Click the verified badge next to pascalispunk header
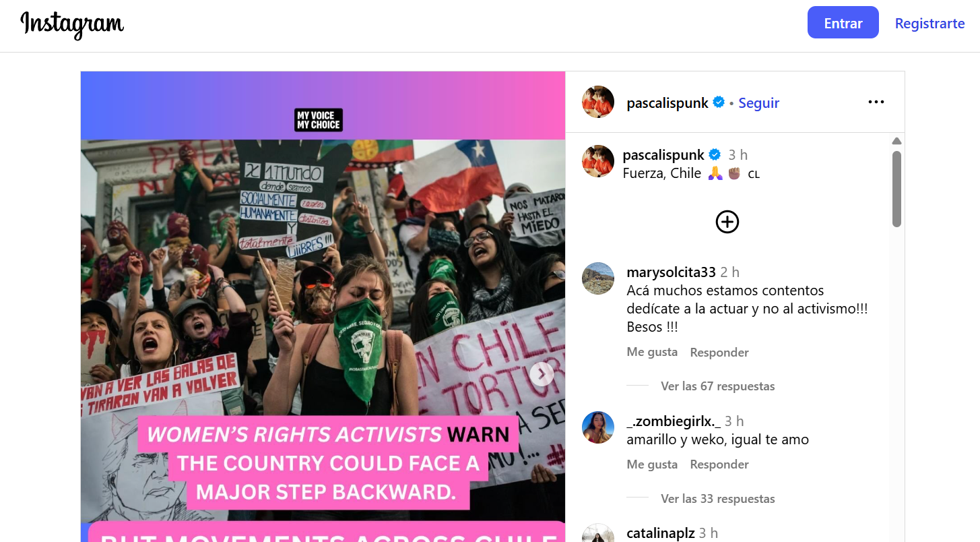The width and height of the screenshot is (980, 542). pos(719,102)
